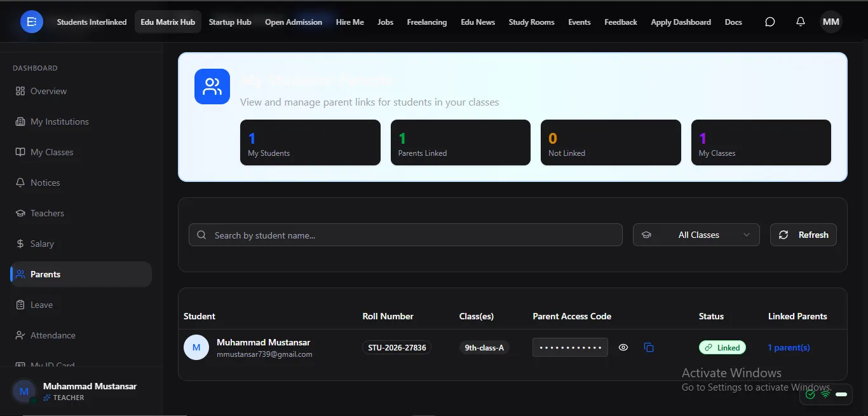Click student name Muhammad Mustansar in table
The height and width of the screenshot is (416, 868).
coord(263,342)
